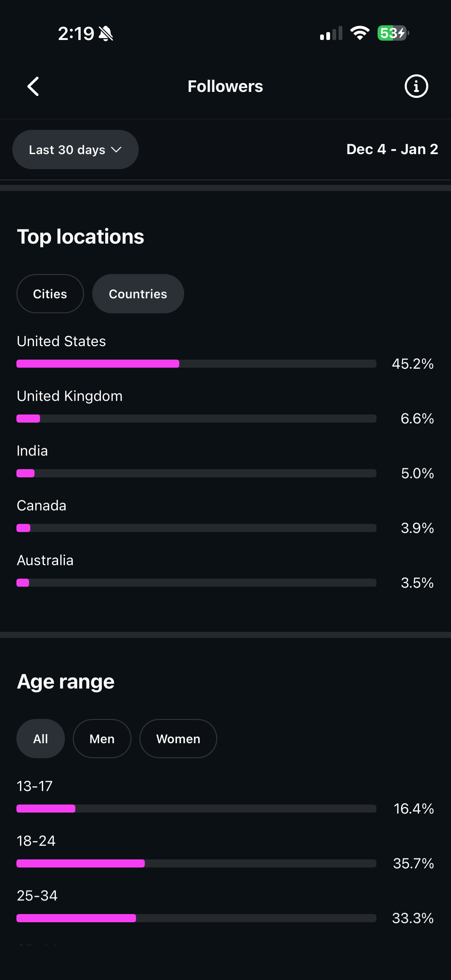Tap the chevron beside Last 30 days

pos(117,150)
